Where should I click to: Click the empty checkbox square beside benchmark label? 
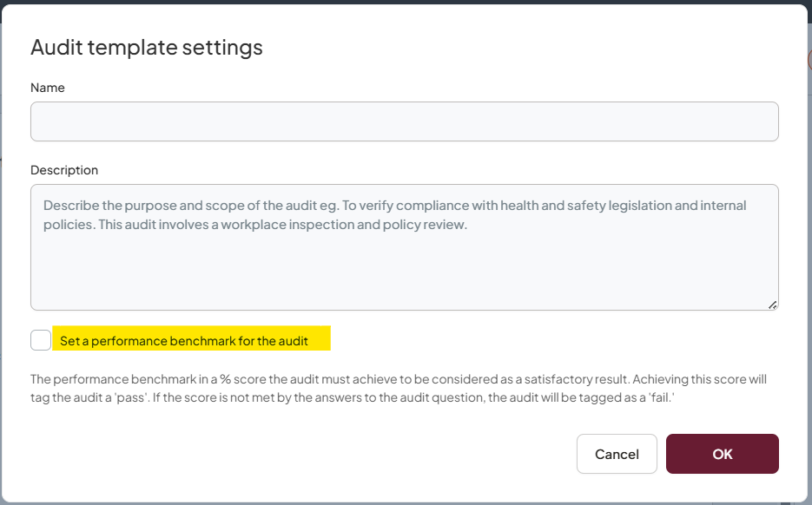coord(40,339)
